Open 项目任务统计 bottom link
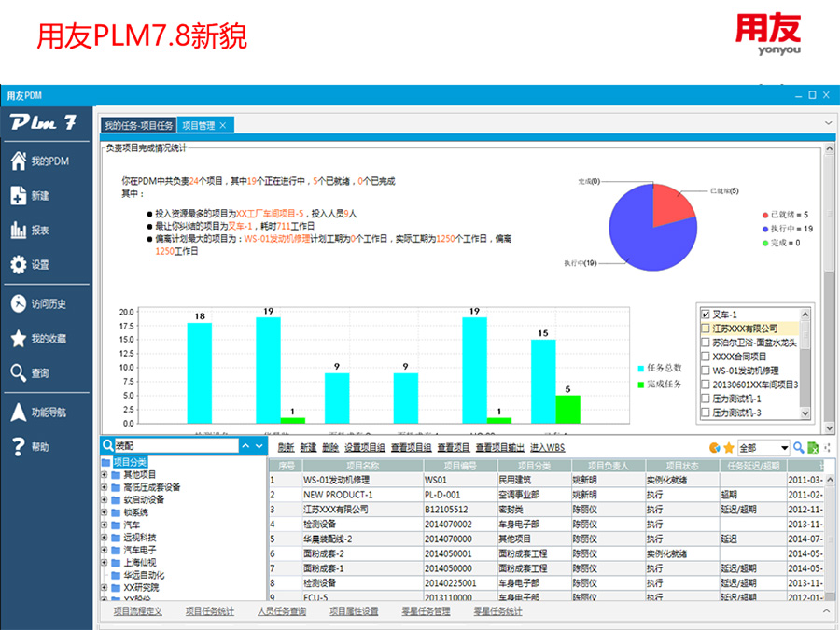840x630 pixels. (x=210, y=611)
